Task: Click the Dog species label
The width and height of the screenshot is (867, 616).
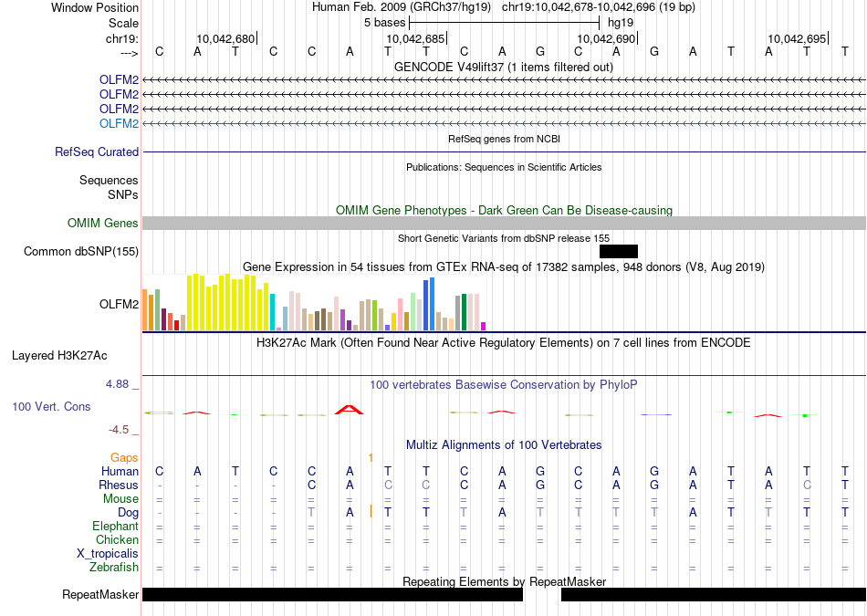Action: coord(128,513)
